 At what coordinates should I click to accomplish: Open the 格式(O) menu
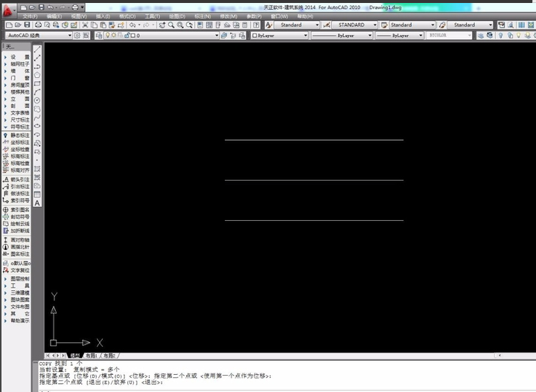(x=127, y=16)
